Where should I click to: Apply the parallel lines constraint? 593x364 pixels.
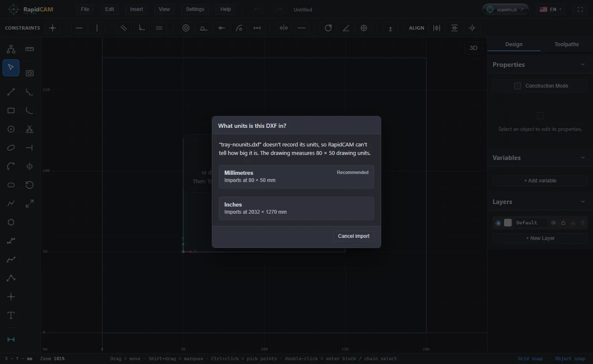124,28
